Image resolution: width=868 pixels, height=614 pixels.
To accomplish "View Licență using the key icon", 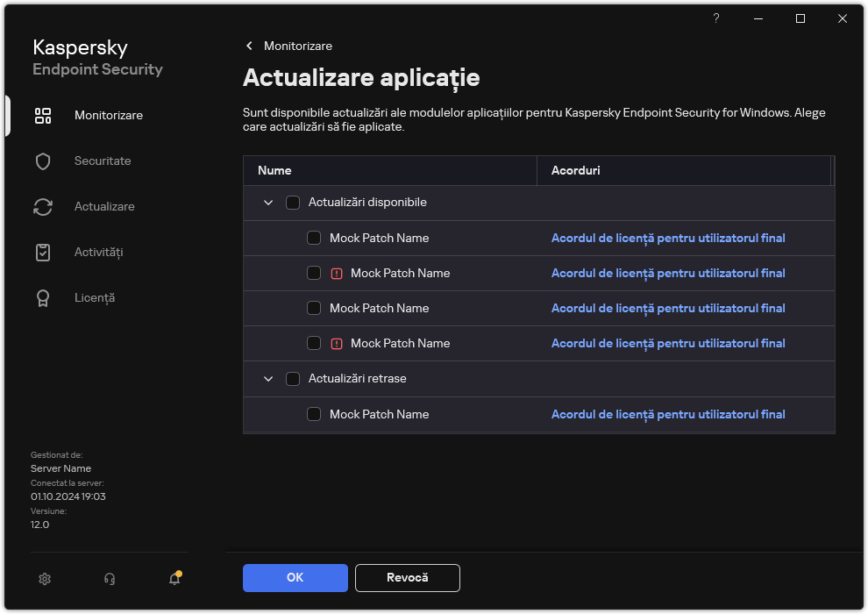I will [x=43, y=297].
